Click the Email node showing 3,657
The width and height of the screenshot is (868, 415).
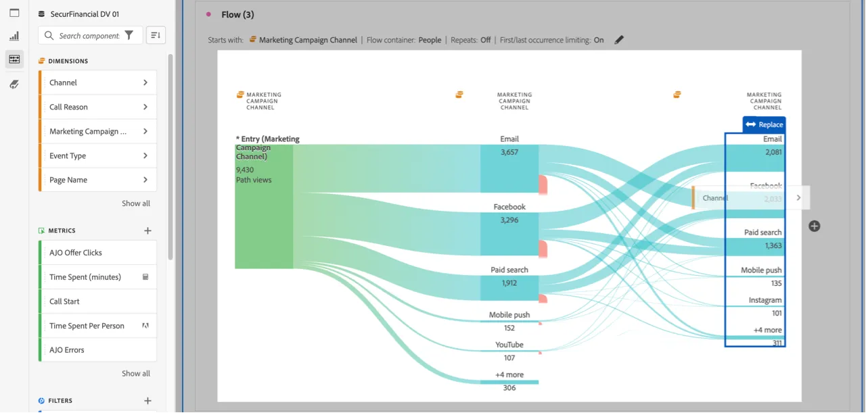tap(509, 168)
